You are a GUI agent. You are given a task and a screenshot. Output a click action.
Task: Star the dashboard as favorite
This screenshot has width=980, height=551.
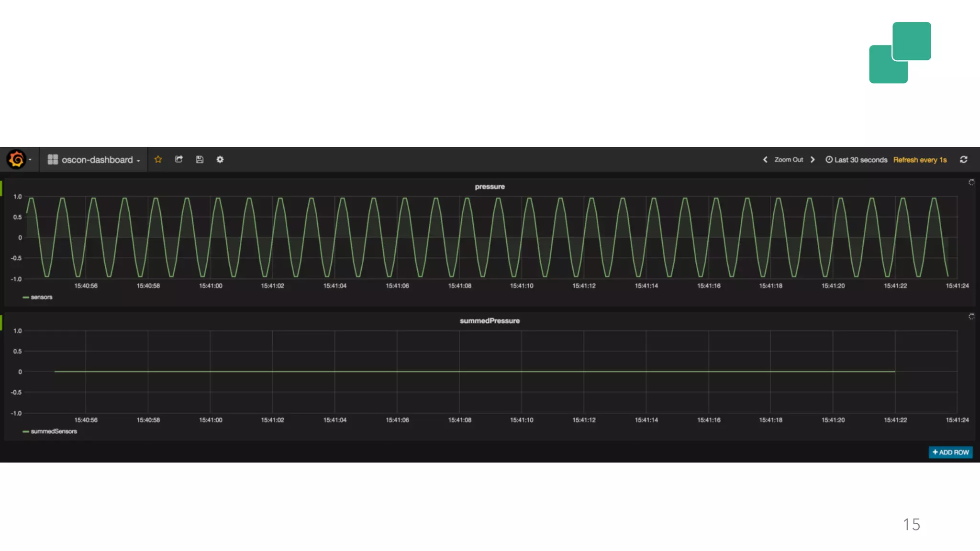click(x=158, y=159)
